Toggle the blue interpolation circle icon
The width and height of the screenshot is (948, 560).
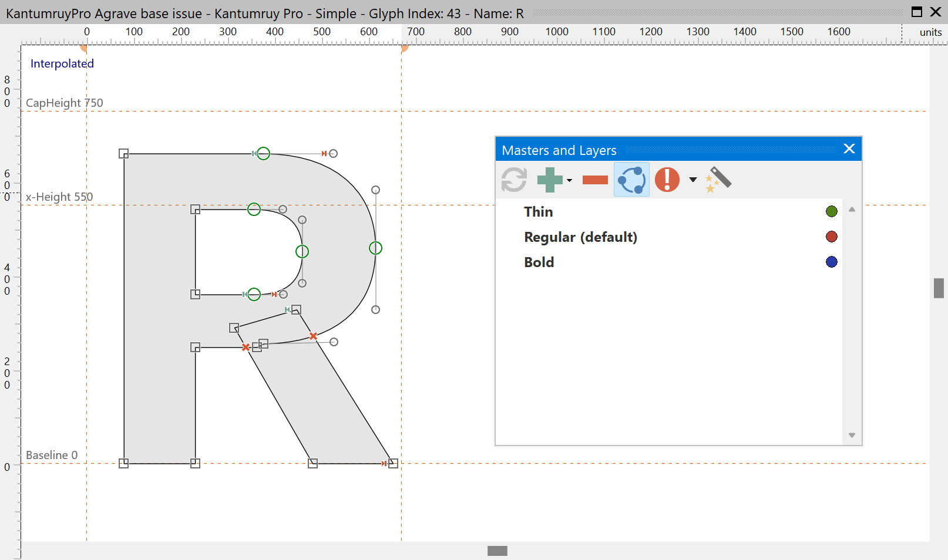[631, 180]
